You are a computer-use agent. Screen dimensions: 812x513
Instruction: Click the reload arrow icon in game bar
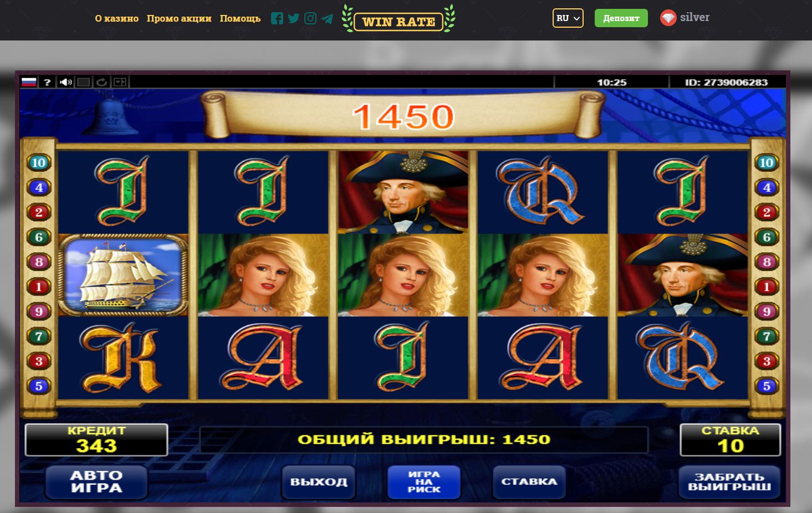coord(101,82)
